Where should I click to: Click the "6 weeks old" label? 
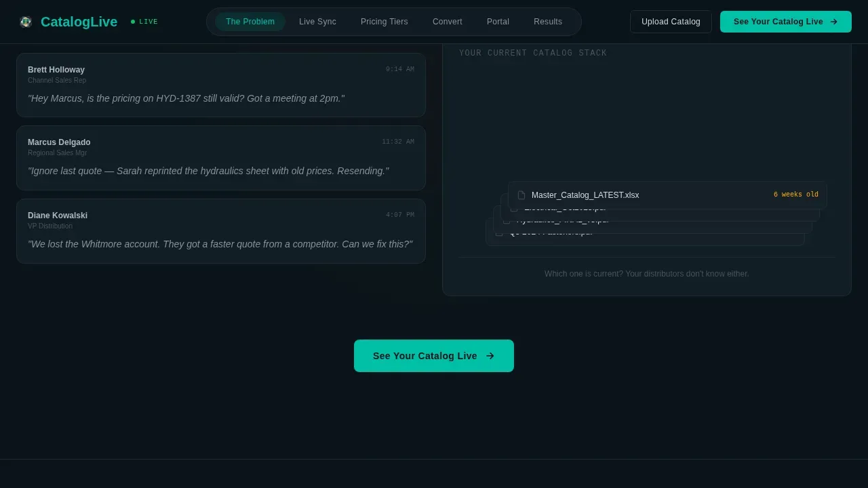pos(796,195)
